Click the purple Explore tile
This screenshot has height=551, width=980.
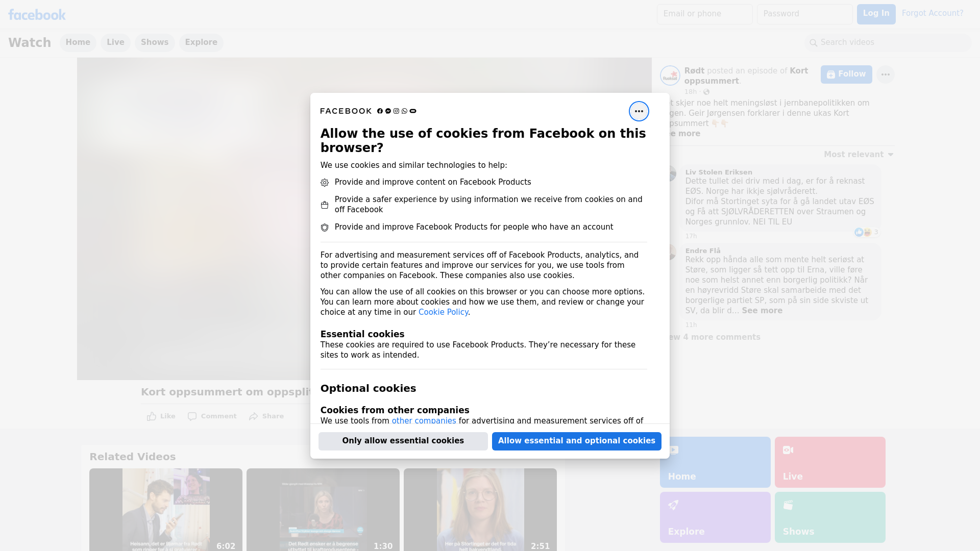pyautogui.click(x=715, y=517)
